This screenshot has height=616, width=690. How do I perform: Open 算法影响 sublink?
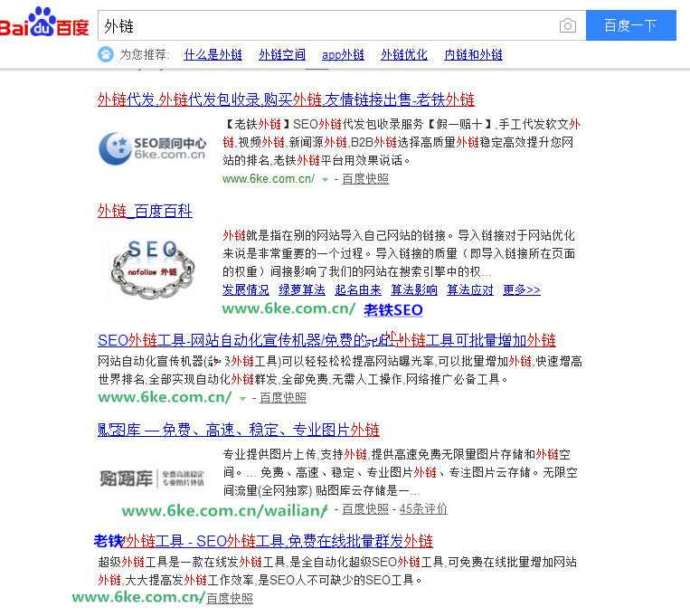pos(414,289)
